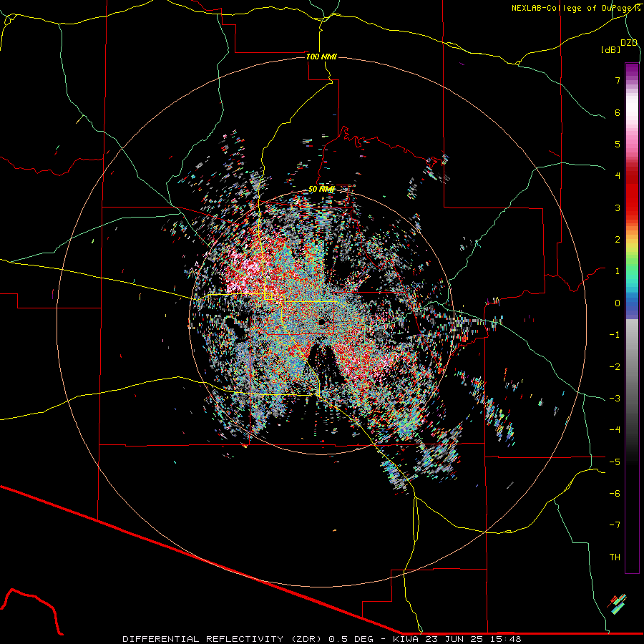Image resolution: width=644 pixels, height=644 pixels.
Task: Click the '5' value on the color scale
Action: point(618,144)
